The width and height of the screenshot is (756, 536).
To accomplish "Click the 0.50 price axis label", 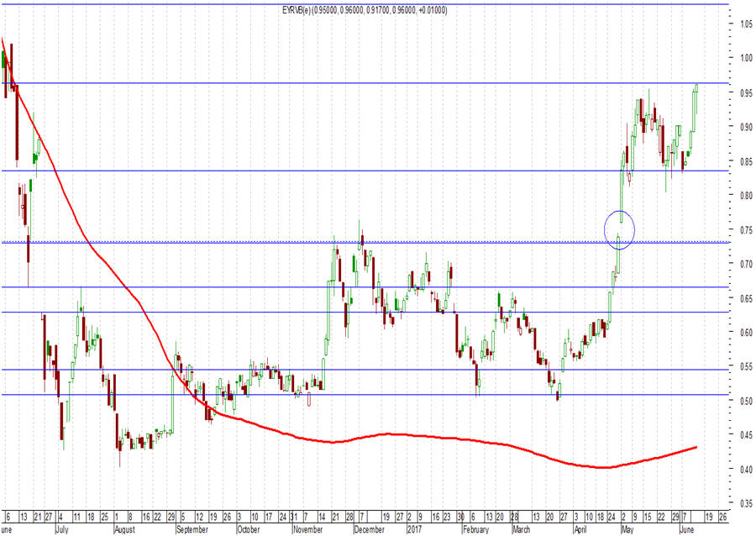I will tap(746, 401).
